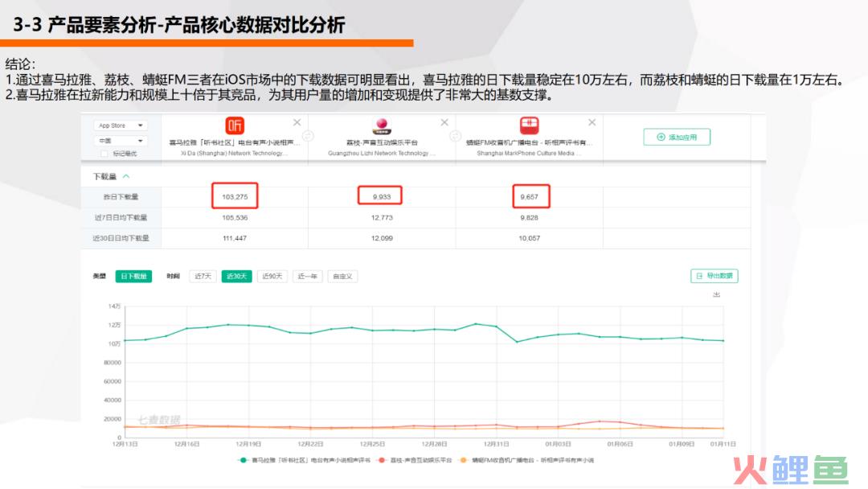This screenshot has height=489, width=868.
Task: Click the 105,536 seven-day average value
Action: [235, 218]
